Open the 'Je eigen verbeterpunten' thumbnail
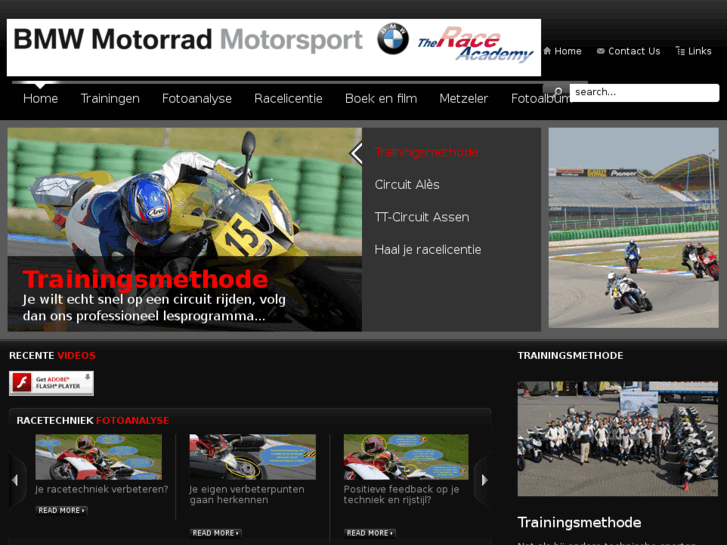The width and height of the screenshot is (727, 545). pyautogui.click(x=253, y=457)
